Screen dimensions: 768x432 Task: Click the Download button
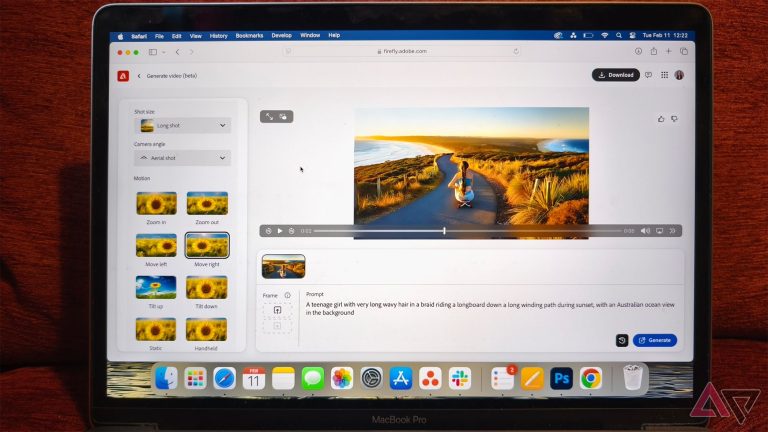click(616, 75)
